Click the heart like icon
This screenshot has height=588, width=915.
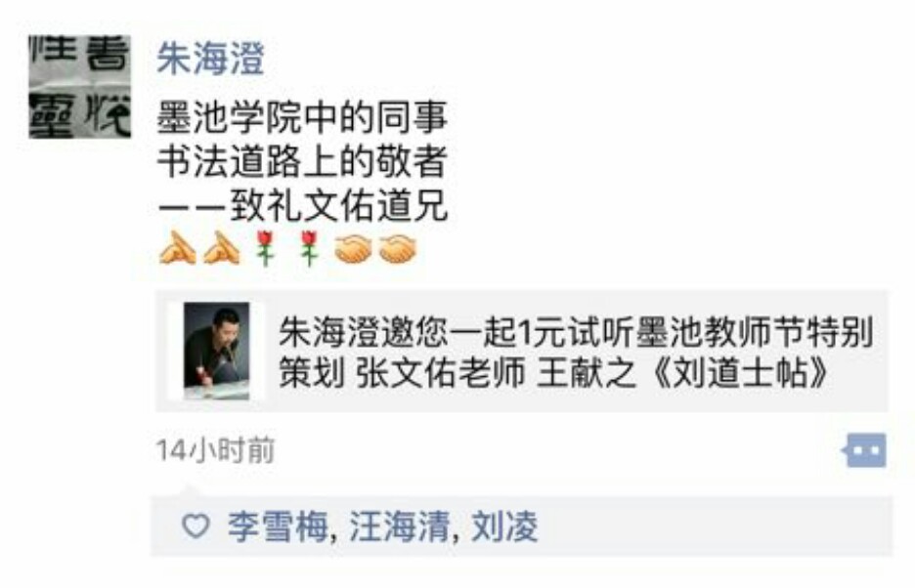click(x=196, y=525)
